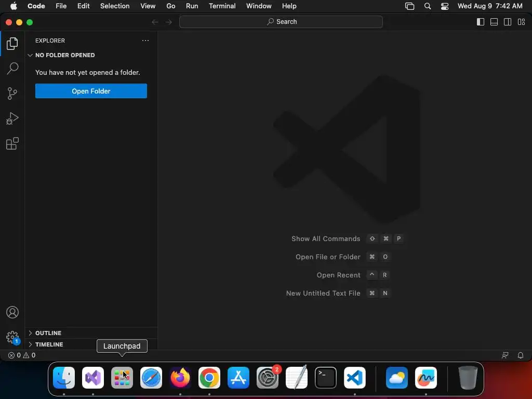532x399 pixels.
Task: Open Explorer views and more actions ellipsis
Action: [145, 41]
